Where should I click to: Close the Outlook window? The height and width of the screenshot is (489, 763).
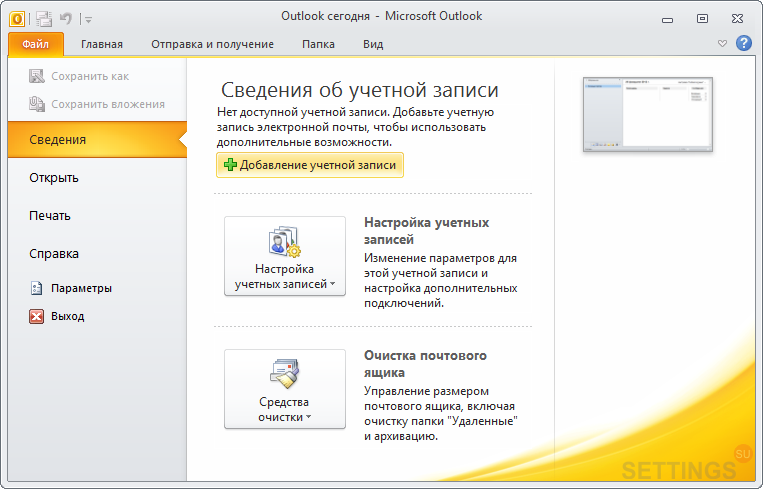click(x=737, y=19)
